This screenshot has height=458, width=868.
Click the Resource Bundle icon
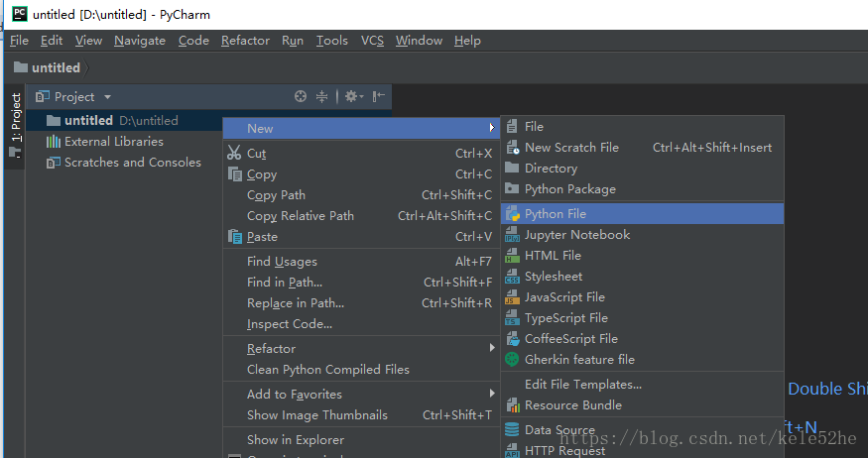click(x=513, y=405)
